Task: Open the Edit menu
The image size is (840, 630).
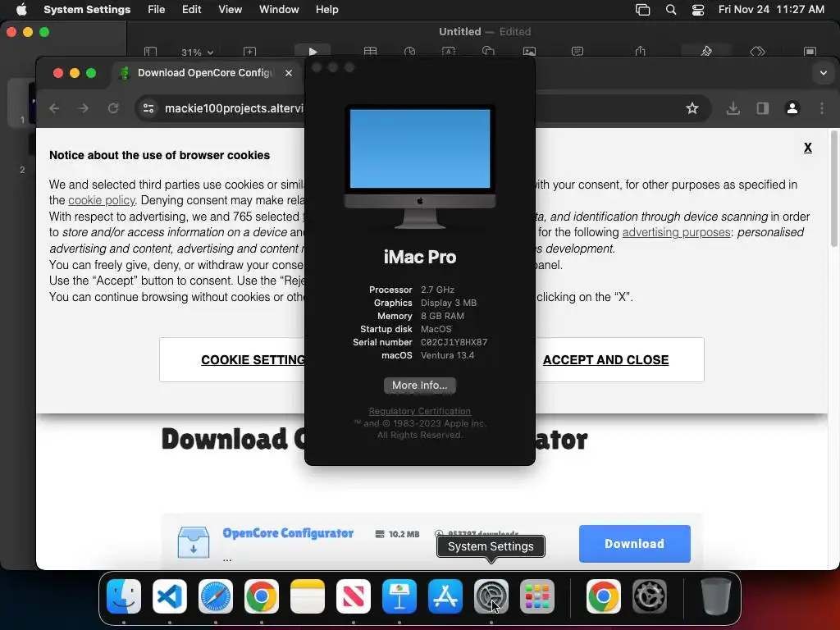Action: pyautogui.click(x=191, y=9)
